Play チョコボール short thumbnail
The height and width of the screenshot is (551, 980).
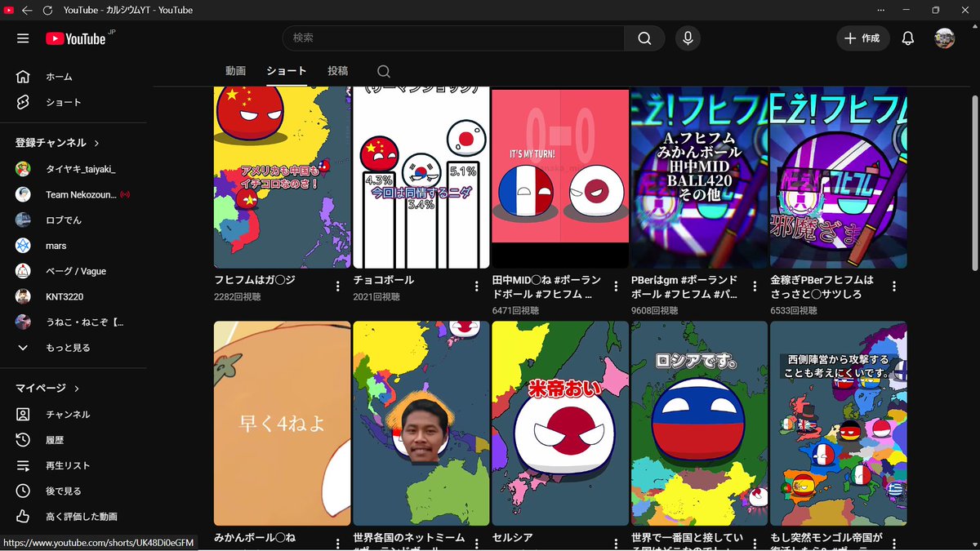[421, 177]
